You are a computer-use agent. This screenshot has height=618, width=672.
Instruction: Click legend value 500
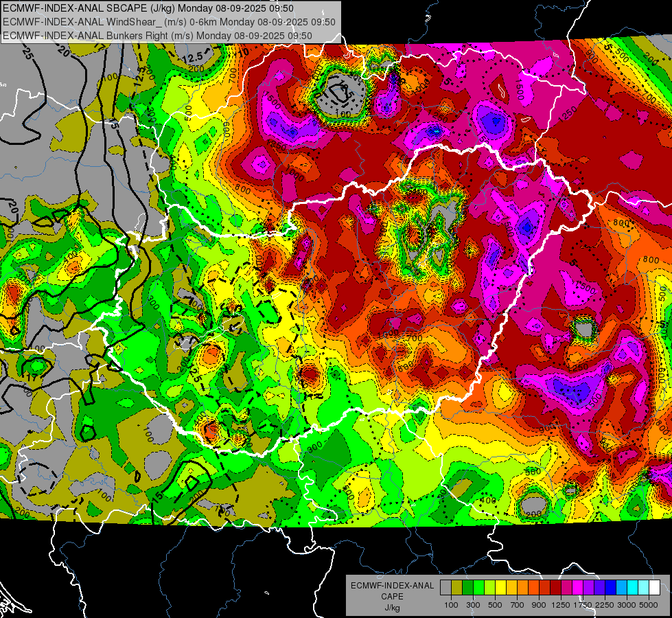click(x=495, y=605)
